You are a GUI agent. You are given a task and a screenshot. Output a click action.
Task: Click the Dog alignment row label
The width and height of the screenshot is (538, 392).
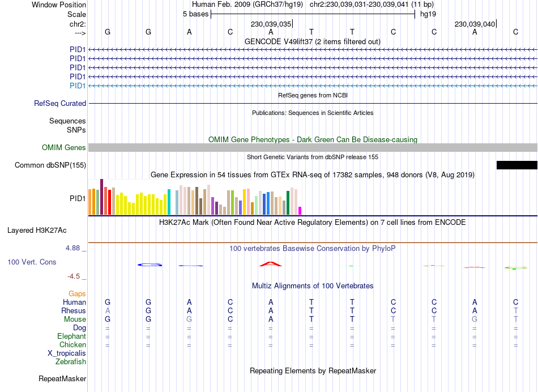click(x=79, y=328)
